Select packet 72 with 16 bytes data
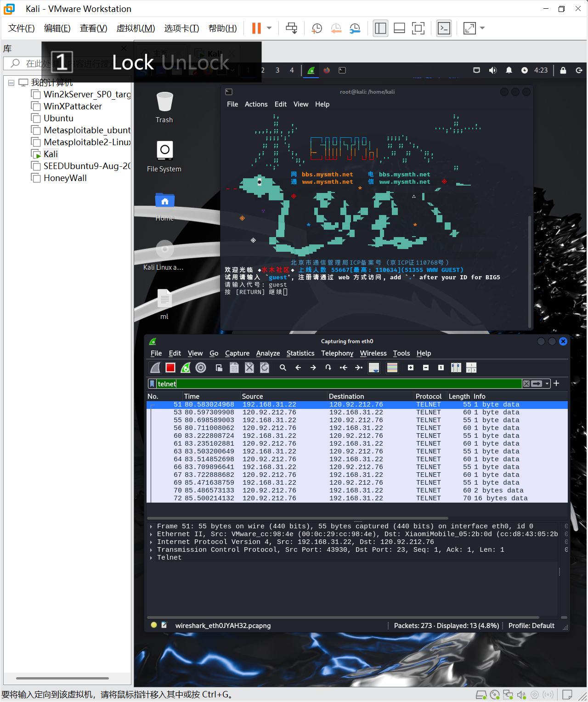 tap(357, 498)
